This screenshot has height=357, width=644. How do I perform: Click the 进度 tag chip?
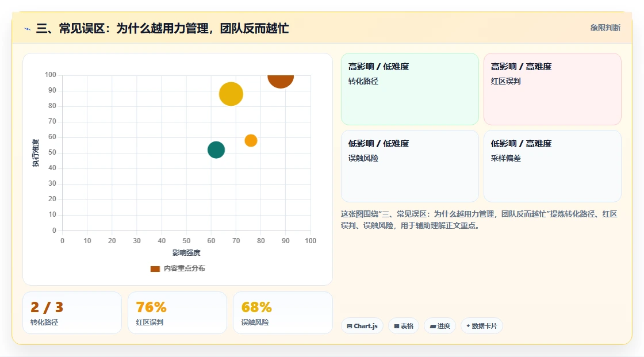click(x=440, y=326)
